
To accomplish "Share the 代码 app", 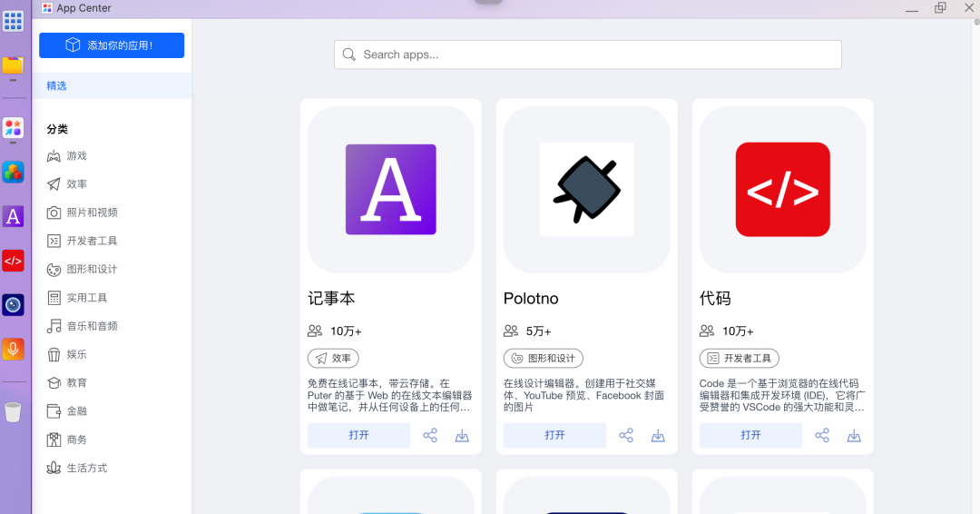I will pyautogui.click(x=822, y=435).
